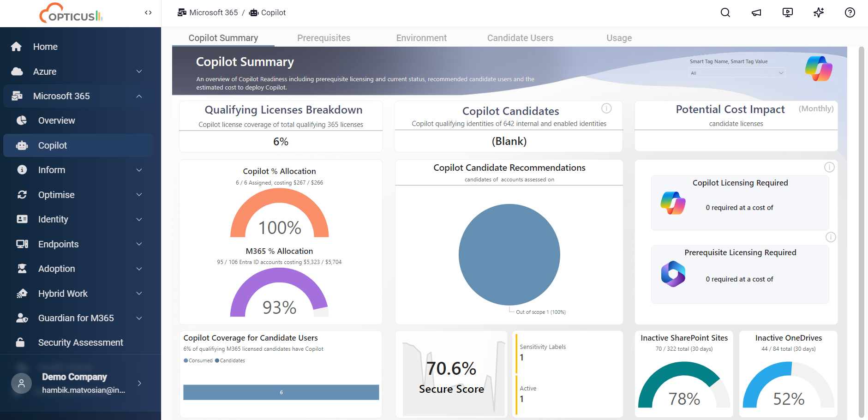Viewport: 868px width, 420px height.
Task: Open the announcements megaphone icon
Action: click(x=756, y=12)
